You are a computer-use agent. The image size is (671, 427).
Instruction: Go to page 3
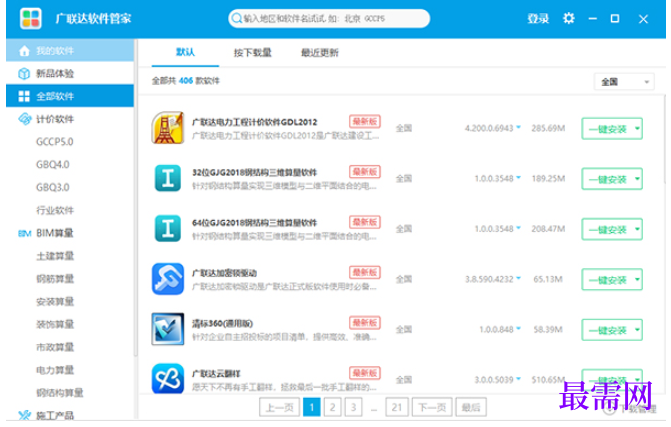coord(353,407)
